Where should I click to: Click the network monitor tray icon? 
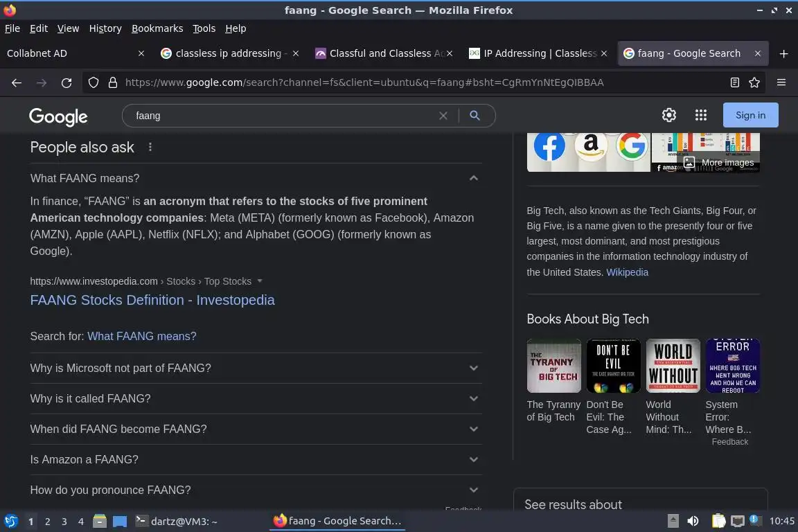[737, 521]
